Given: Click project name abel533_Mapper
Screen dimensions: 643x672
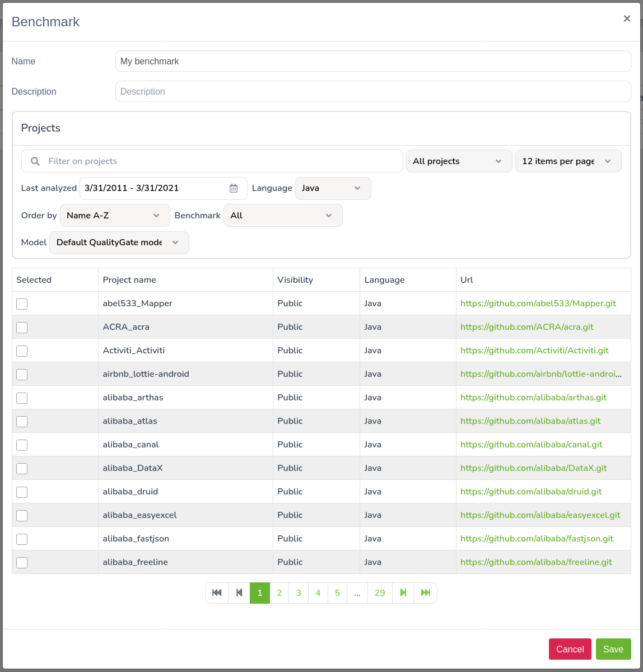Looking at the screenshot, I should [138, 304].
